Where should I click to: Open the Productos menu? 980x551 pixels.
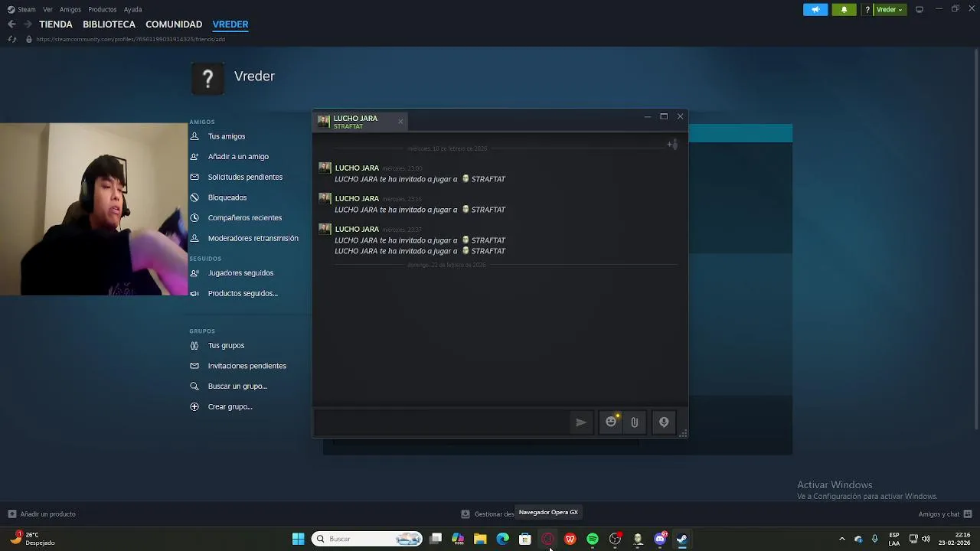pos(103,9)
